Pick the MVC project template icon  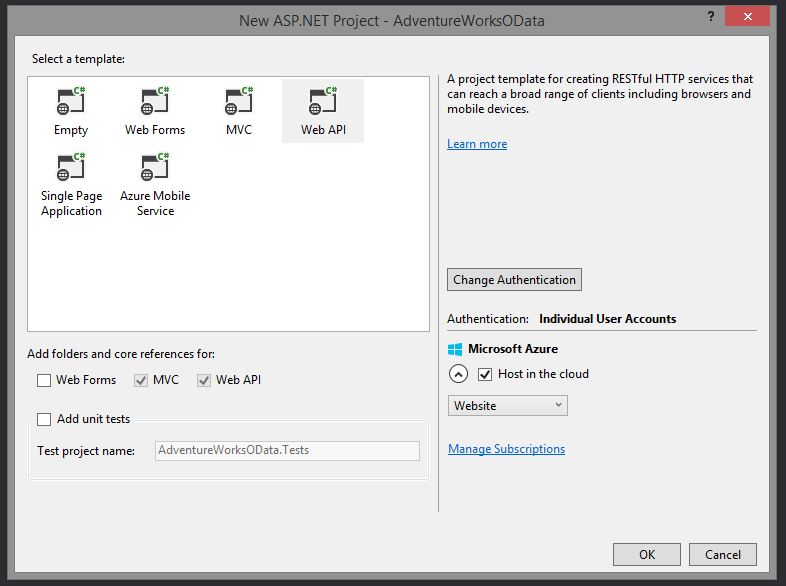(239, 101)
